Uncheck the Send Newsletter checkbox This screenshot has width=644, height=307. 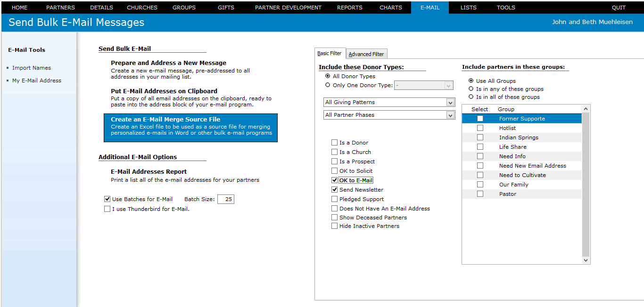[335, 190]
